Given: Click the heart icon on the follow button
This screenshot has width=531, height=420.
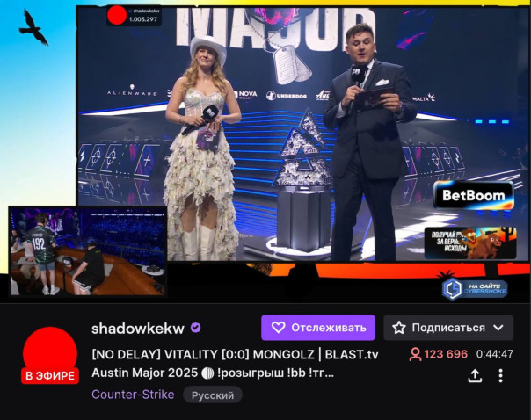Looking at the screenshot, I should (278, 328).
